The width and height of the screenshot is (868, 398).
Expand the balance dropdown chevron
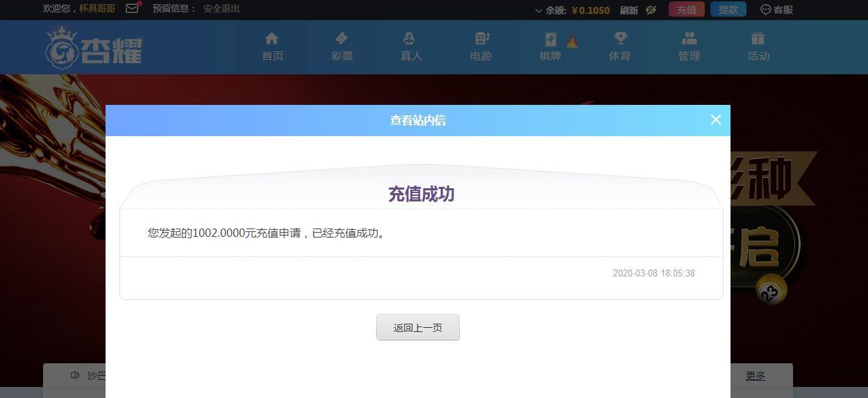(x=538, y=10)
